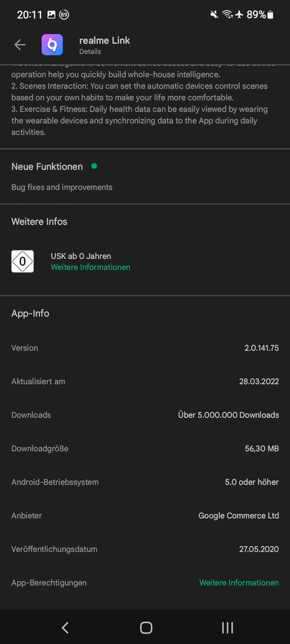Open the recent apps navigation button
The image size is (290, 644).
(227, 627)
